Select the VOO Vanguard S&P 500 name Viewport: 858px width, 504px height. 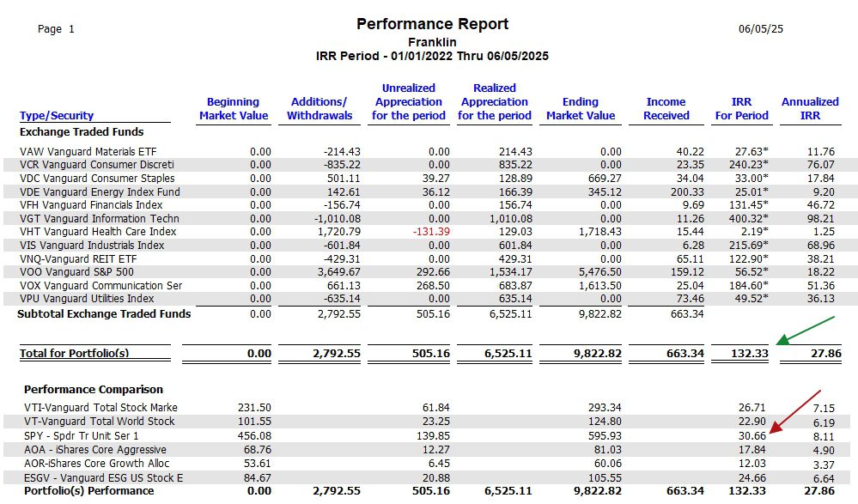[x=76, y=272]
